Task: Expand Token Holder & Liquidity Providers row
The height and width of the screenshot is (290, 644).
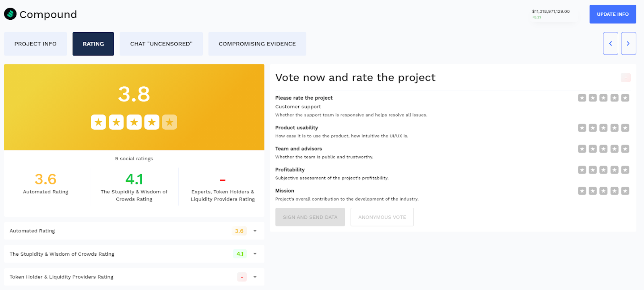Action: pos(255,277)
